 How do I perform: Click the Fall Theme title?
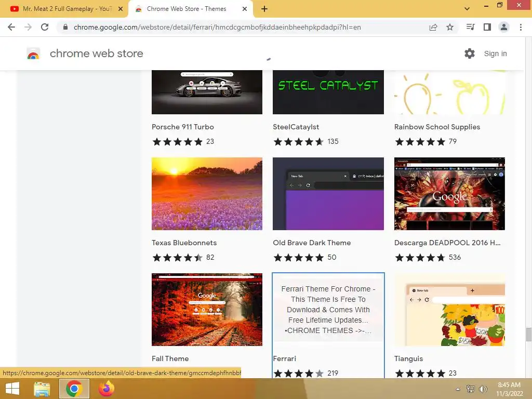170,358
